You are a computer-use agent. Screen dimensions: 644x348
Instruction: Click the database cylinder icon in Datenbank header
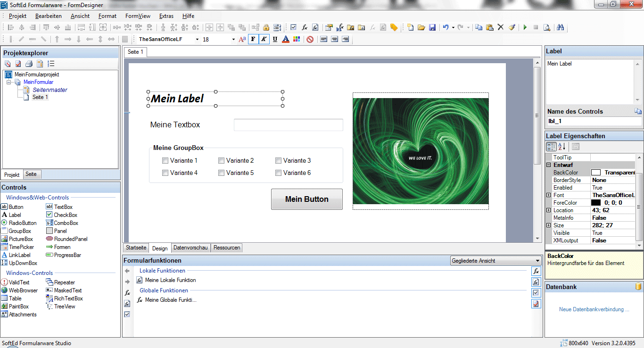(638, 286)
